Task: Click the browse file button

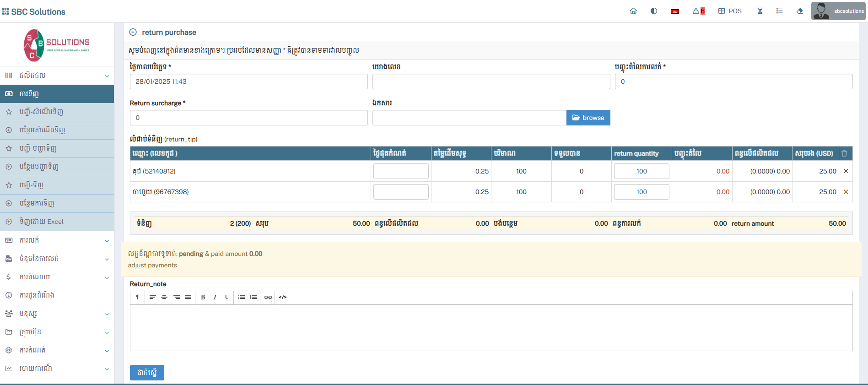Action: 588,118
